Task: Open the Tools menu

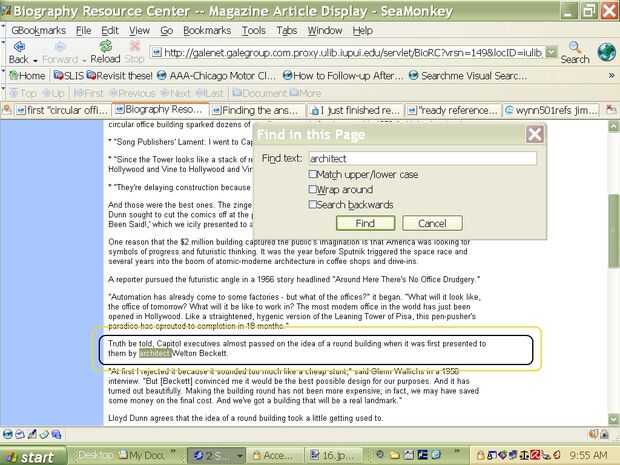Action: click(253, 30)
